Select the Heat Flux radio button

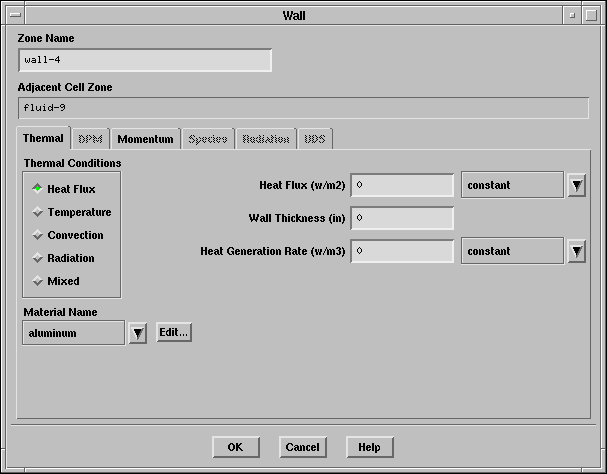tap(38, 188)
